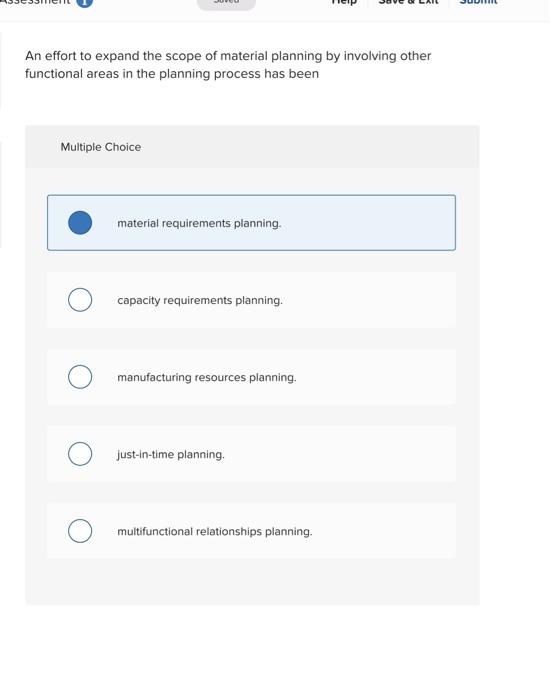This screenshot has height=700, width=550.
Task: Select multifunctional relationships planning radio button
Action: pos(80,531)
